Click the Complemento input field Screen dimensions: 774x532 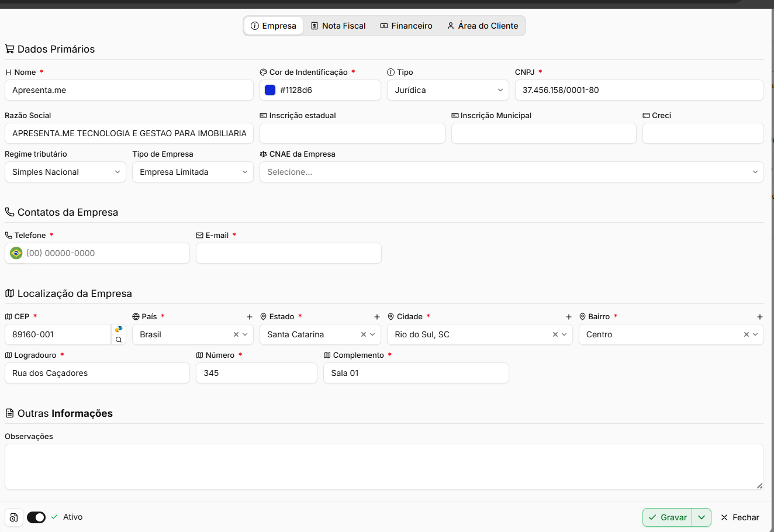(416, 373)
